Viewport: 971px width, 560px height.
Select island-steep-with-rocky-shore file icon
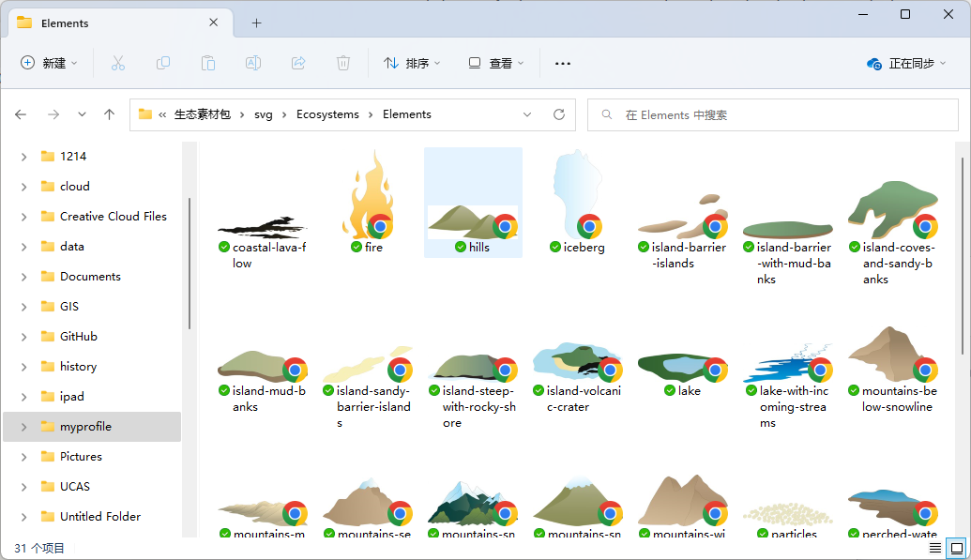pos(473,367)
